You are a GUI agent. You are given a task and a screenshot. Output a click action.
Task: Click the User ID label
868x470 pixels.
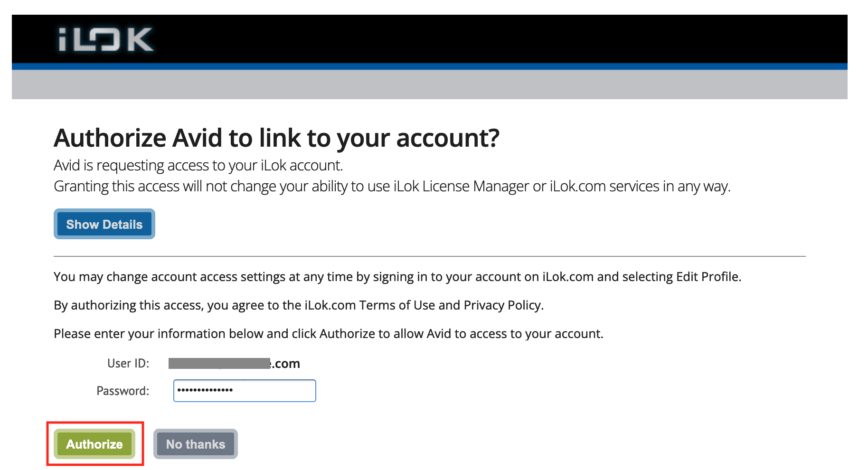[128, 364]
